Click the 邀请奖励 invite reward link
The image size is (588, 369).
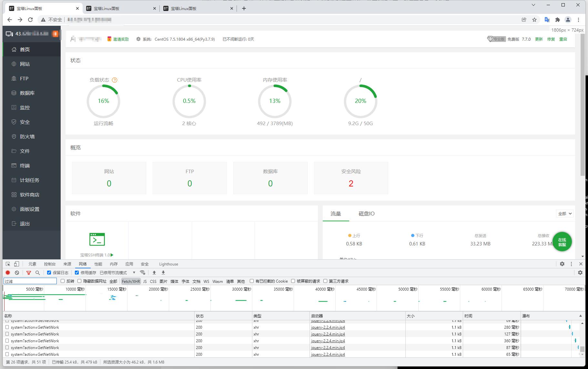tap(121, 39)
